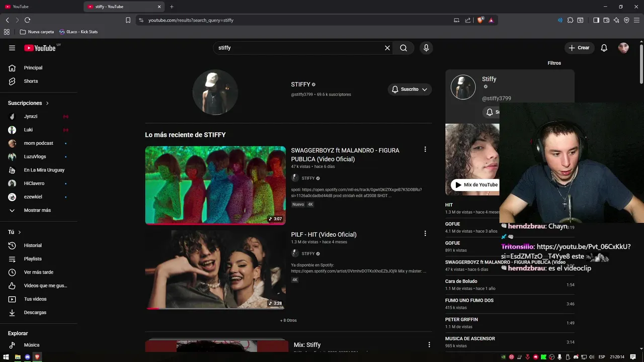Open SWAGGERBOYZ ft MALANDRO video title
Viewport: 644px width, 362px height.
click(345, 154)
